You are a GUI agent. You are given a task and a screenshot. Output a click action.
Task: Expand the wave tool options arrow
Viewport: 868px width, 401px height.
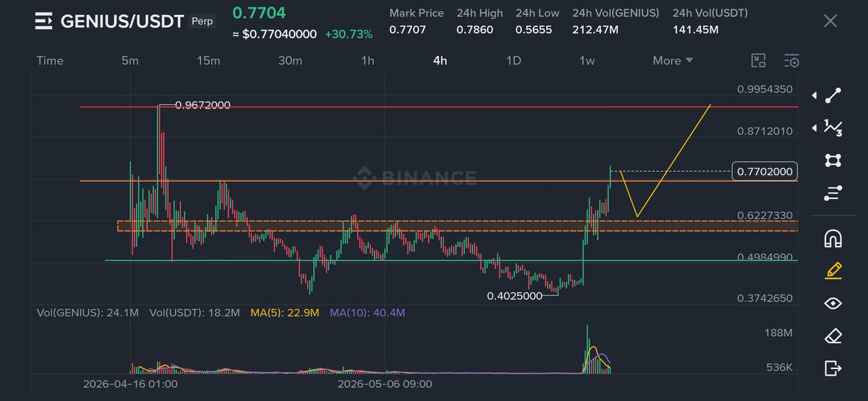pos(814,128)
